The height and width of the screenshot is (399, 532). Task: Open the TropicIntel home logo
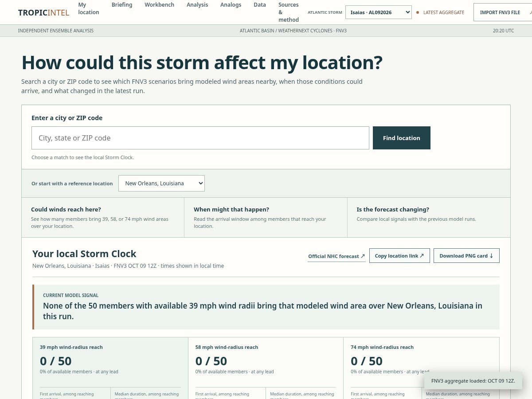(x=43, y=12)
